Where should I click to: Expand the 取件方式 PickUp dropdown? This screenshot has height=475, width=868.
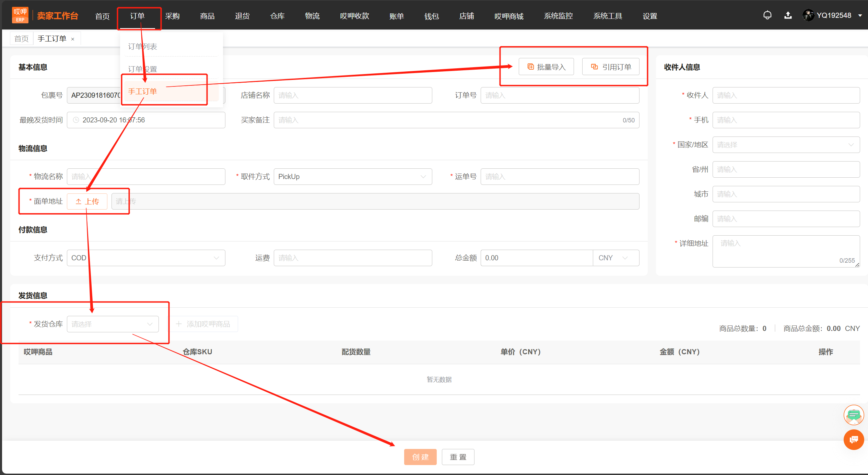tap(353, 177)
